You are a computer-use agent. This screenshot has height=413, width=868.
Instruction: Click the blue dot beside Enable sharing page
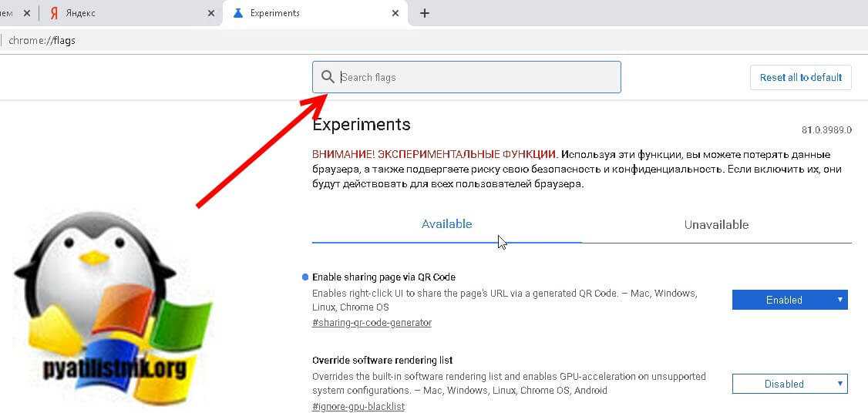point(305,277)
